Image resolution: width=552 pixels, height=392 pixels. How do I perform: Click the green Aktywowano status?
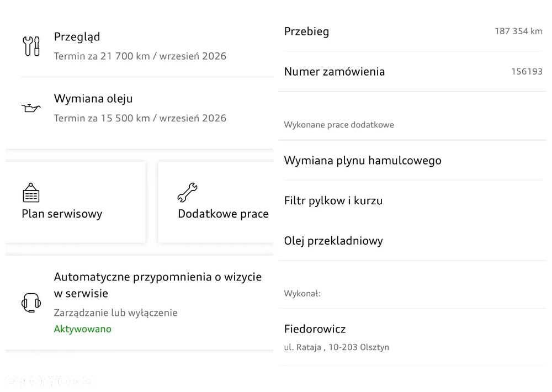coord(83,329)
